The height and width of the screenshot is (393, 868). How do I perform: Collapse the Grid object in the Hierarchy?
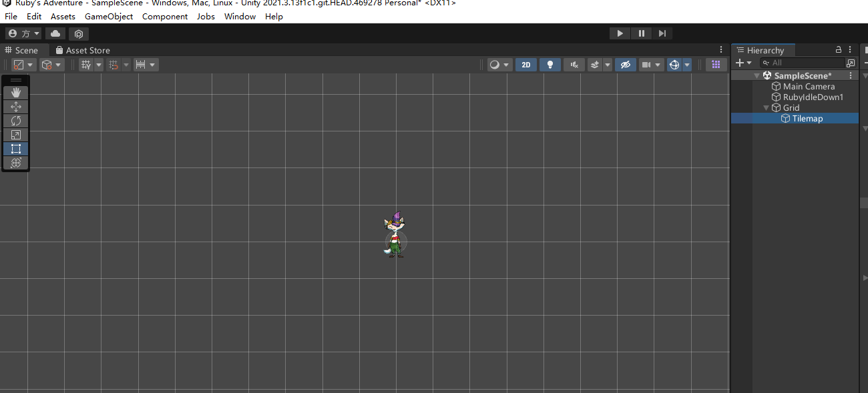(x=766, y=107)
